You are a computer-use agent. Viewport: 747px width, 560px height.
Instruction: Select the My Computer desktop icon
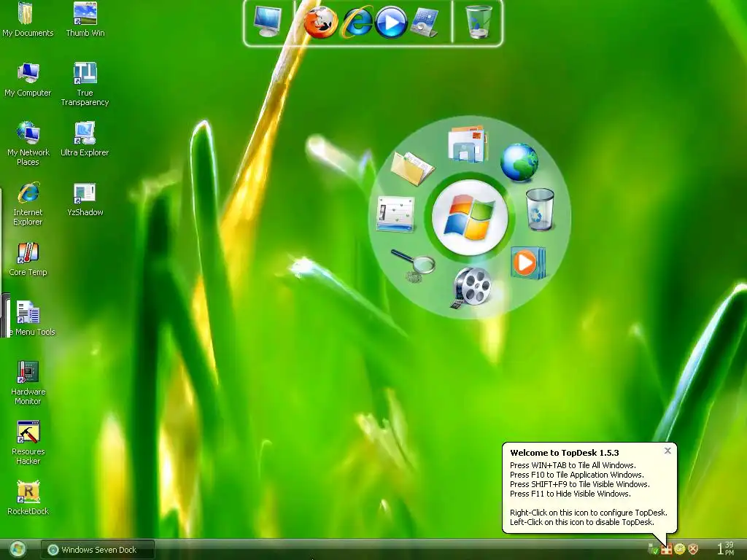(28, 79)
